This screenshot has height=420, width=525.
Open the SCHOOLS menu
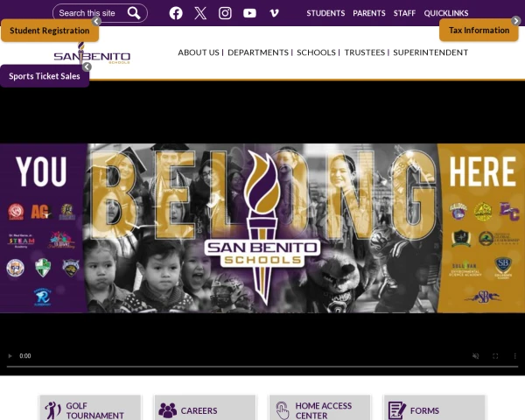pyautogui.click(x=316, y=52)
